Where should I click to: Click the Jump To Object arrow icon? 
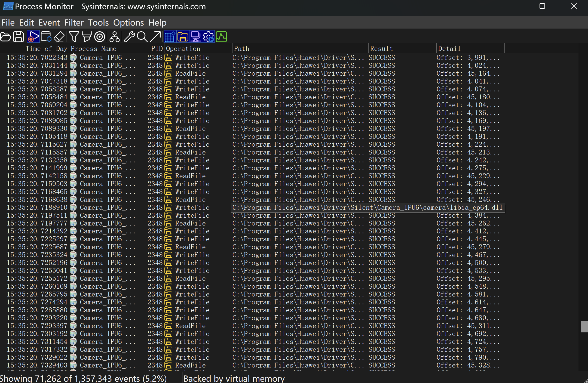coord(155,37)
